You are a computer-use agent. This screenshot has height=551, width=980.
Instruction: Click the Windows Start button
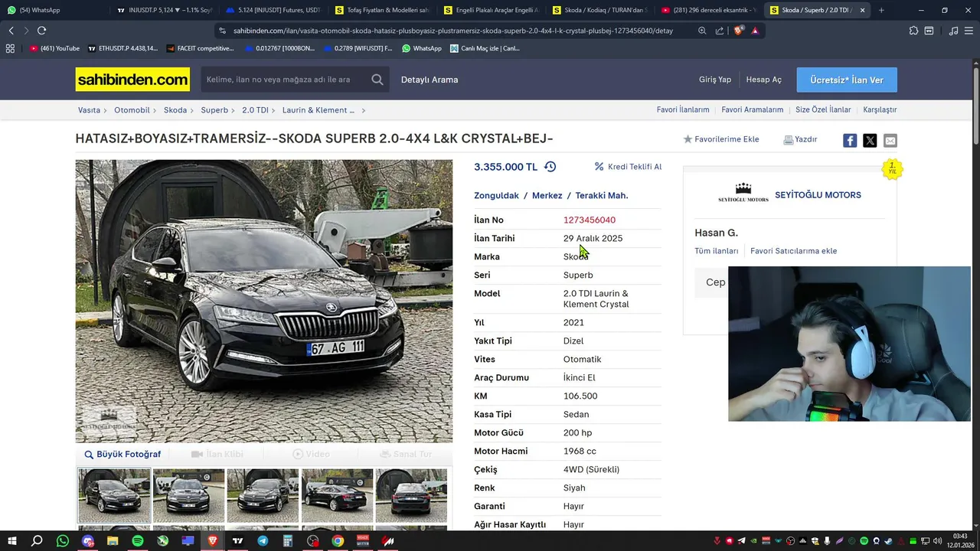click(x=12, y=541)
